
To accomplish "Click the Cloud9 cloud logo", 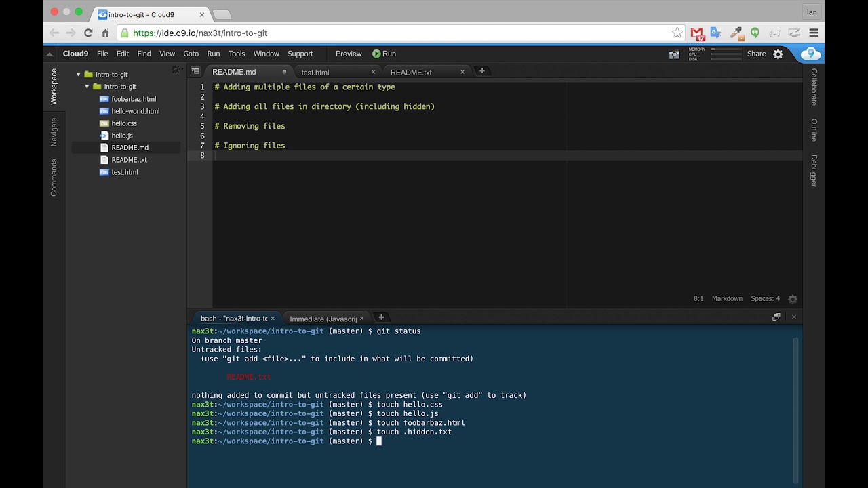I will (810, 54).
